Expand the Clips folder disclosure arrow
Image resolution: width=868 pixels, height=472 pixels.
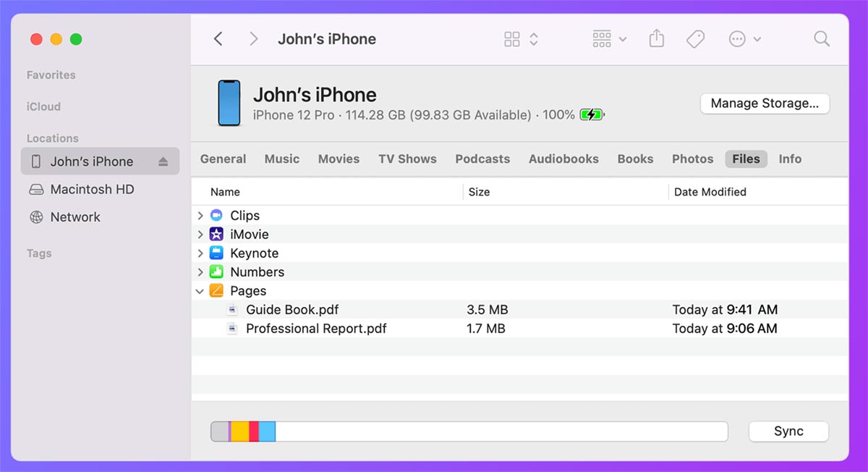tap(200, 216)
